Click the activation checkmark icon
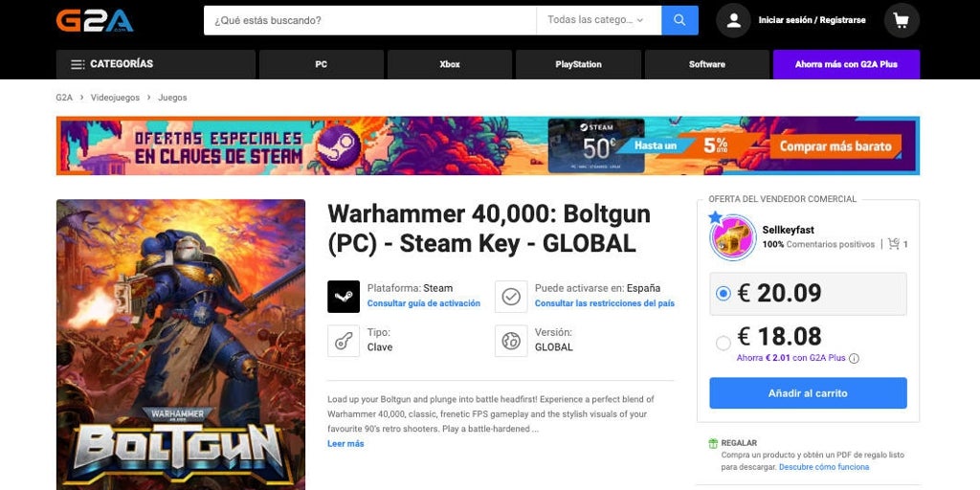This screenshot has height=490, width=980. [x=511, y=297]
